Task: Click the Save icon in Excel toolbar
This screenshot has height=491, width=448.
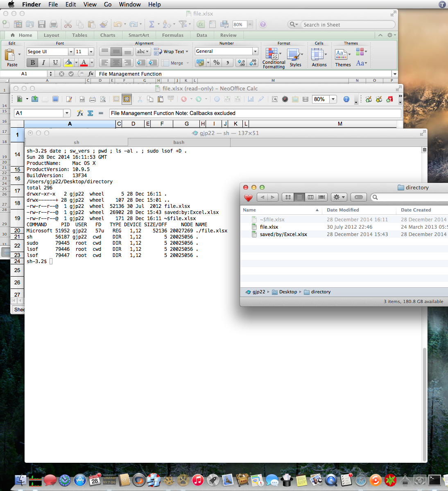Action: click(x=41, y=24)
